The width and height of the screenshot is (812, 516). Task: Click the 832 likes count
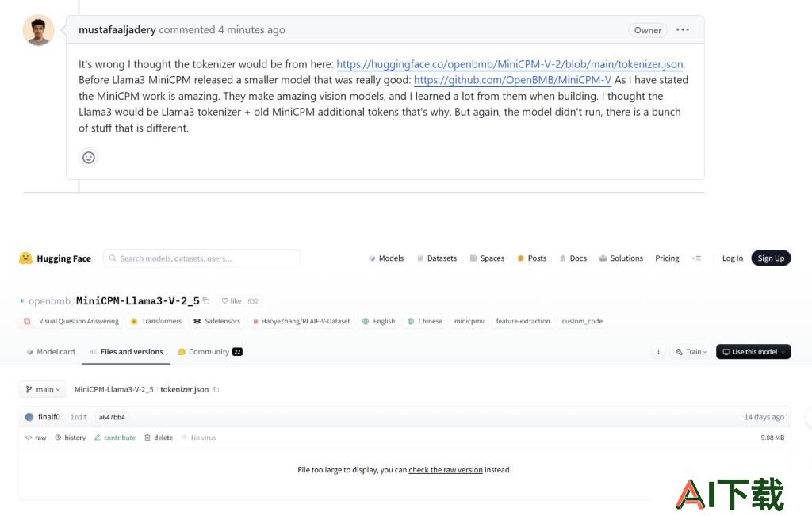coord(253,300)
